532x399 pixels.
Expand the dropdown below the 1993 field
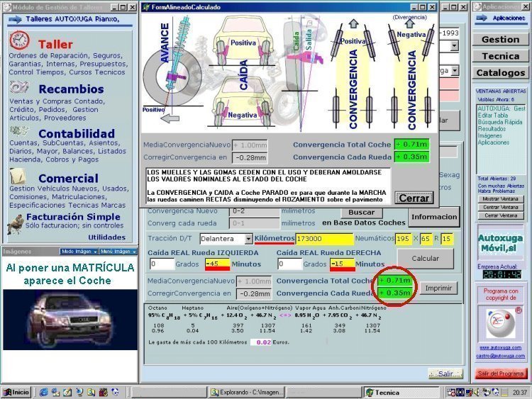pyautogui.click(x=454, y=45)
